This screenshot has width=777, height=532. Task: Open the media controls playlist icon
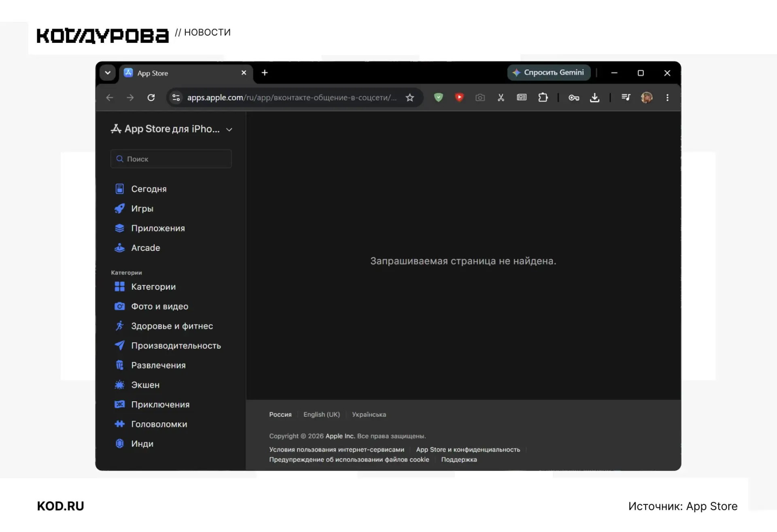coord(626,97)
